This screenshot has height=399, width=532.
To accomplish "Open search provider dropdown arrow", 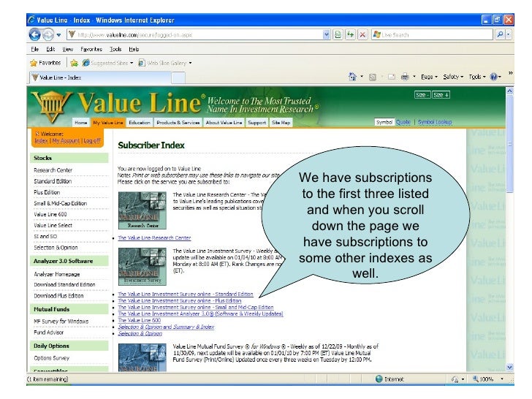I will 509,34.
